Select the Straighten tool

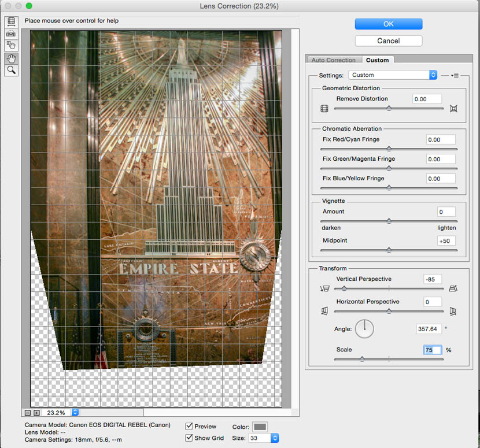pyautogui.click(x=12, y=34)
